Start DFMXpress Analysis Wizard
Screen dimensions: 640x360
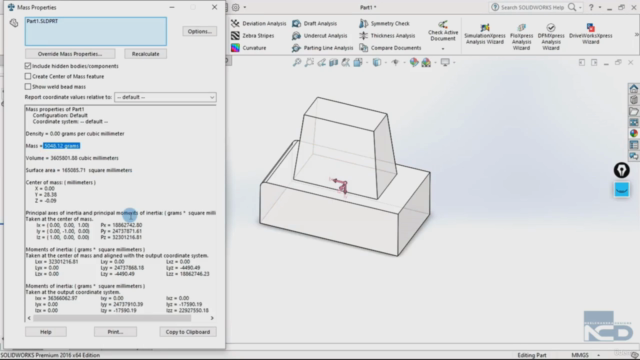[551, 36]
